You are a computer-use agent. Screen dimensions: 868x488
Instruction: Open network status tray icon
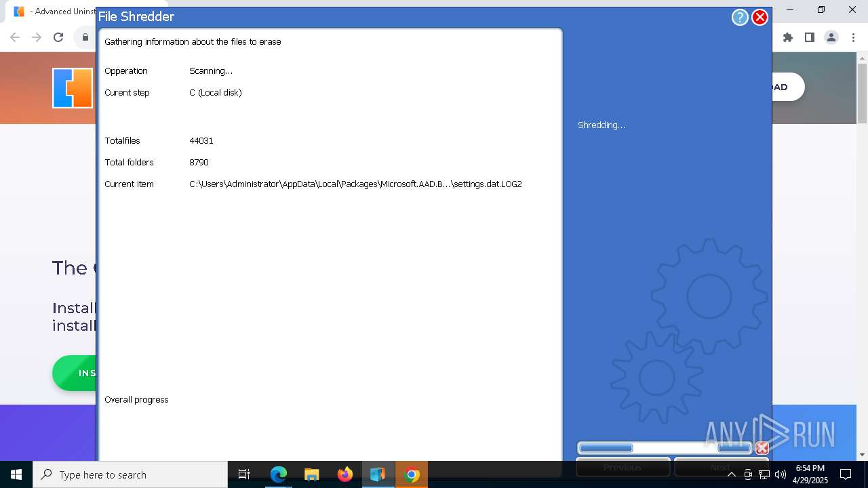pos(764,474)
